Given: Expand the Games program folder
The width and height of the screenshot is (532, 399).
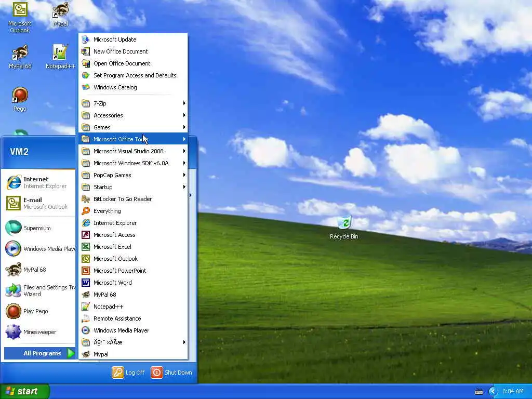Looking at the screenshot, I should tap(133, 127).
